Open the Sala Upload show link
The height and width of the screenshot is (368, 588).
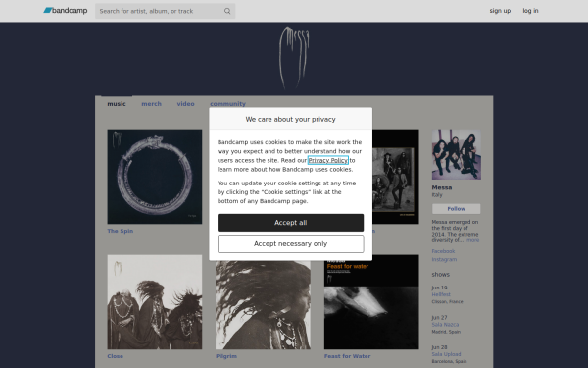point(446,354)
